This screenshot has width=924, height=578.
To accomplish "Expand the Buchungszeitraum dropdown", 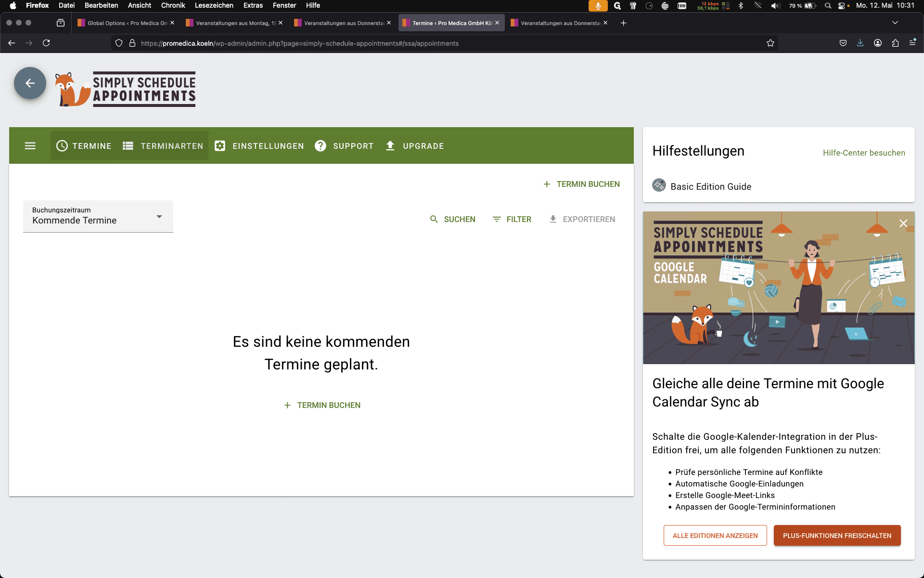I will click(98, 216).
